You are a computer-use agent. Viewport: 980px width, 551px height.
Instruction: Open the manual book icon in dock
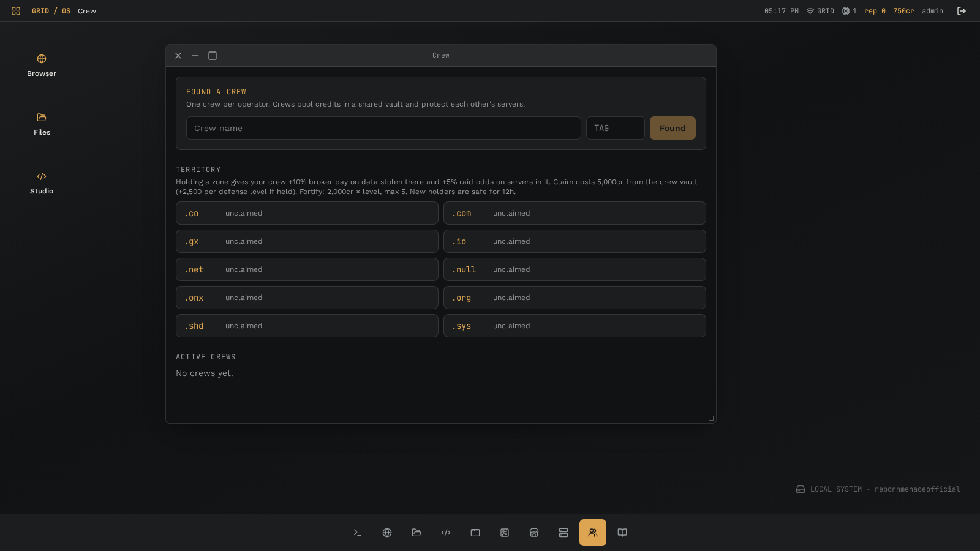[x=622, y=533]
